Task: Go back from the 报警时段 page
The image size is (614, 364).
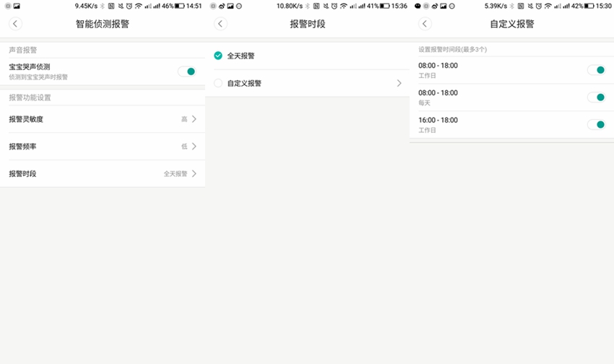Action: click(x=220, y=24)
